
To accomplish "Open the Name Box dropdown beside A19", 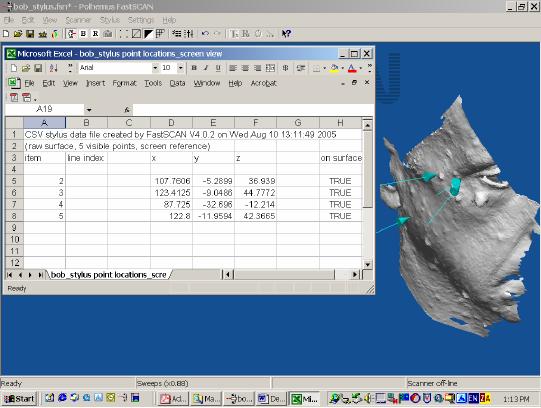I will pyautogui.click(x=89, y=110).
